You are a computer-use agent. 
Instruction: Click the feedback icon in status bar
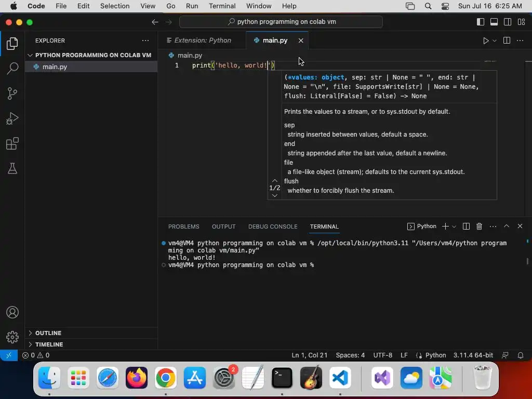click(505, 355)
